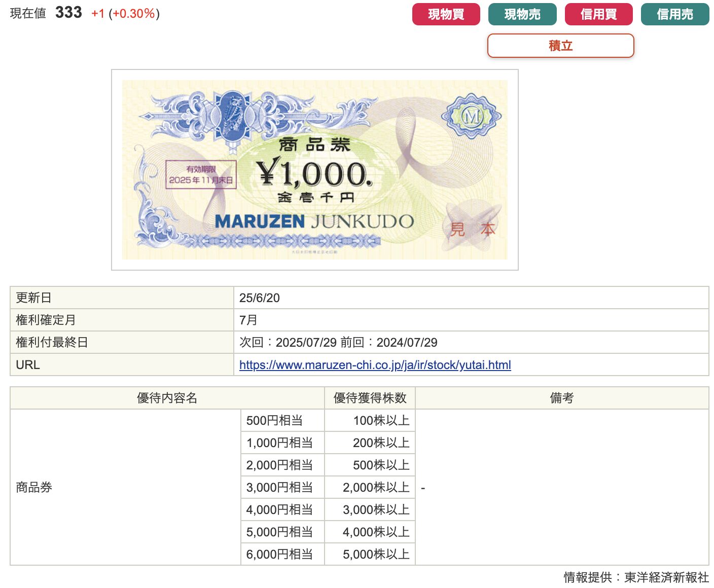Click the 現物売 button
This screenshot has height=588, width=714.
(x=522, y=14)
